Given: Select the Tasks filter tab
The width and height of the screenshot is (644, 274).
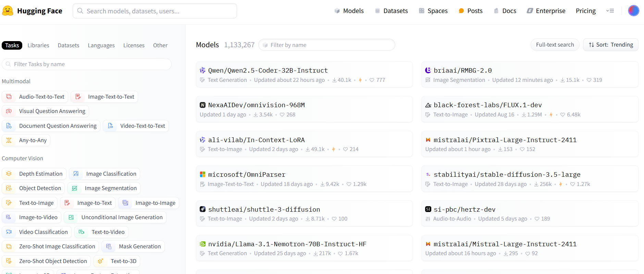Looking at the screenshot, I should [12, 45].
